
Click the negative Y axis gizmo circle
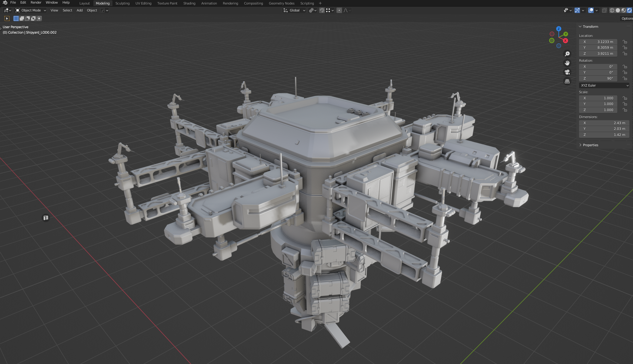552,41
